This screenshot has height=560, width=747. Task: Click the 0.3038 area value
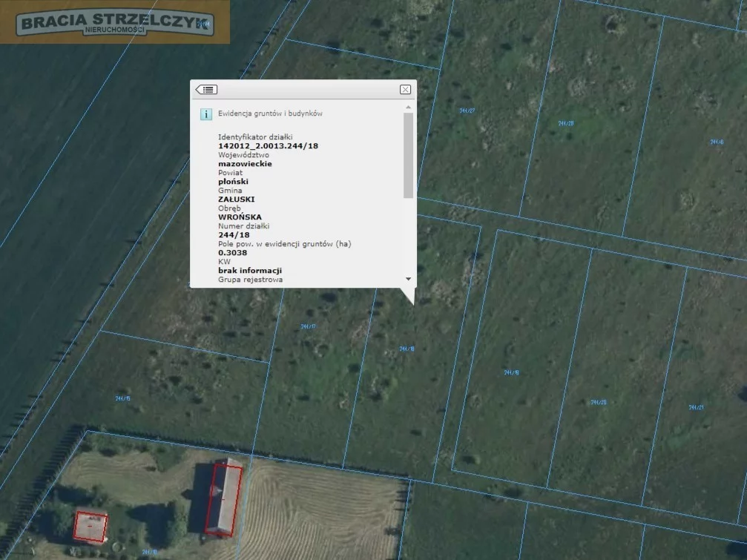232,253
